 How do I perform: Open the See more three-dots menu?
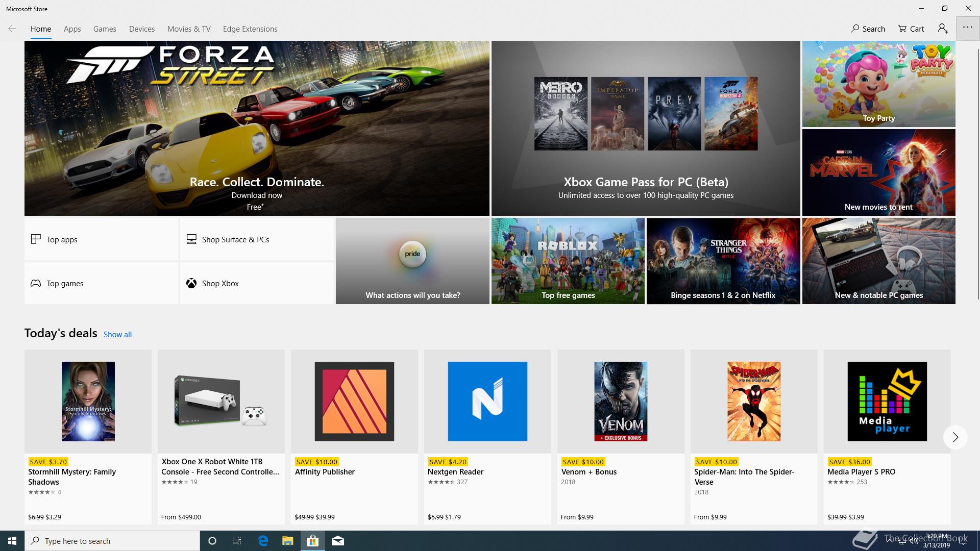pos(968,28)
